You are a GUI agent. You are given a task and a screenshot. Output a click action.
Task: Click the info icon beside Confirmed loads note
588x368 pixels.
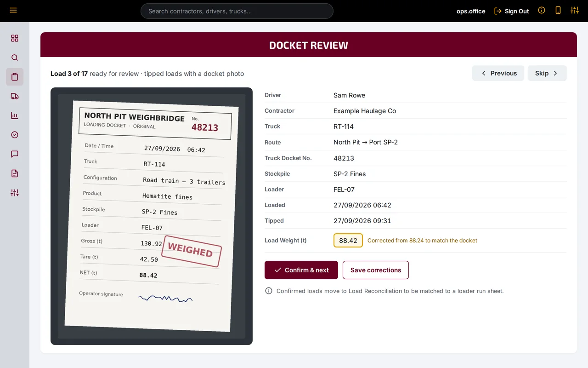click(x=269, y=291)
